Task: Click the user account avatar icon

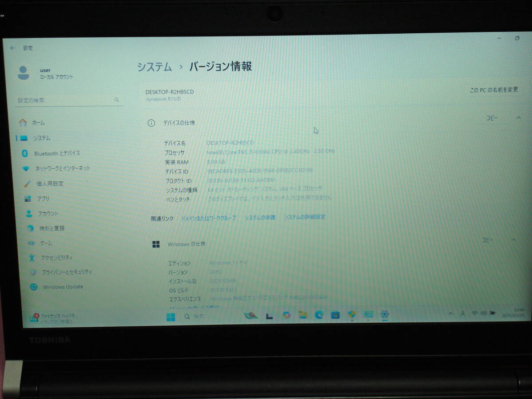Action: tap(23, 73)
